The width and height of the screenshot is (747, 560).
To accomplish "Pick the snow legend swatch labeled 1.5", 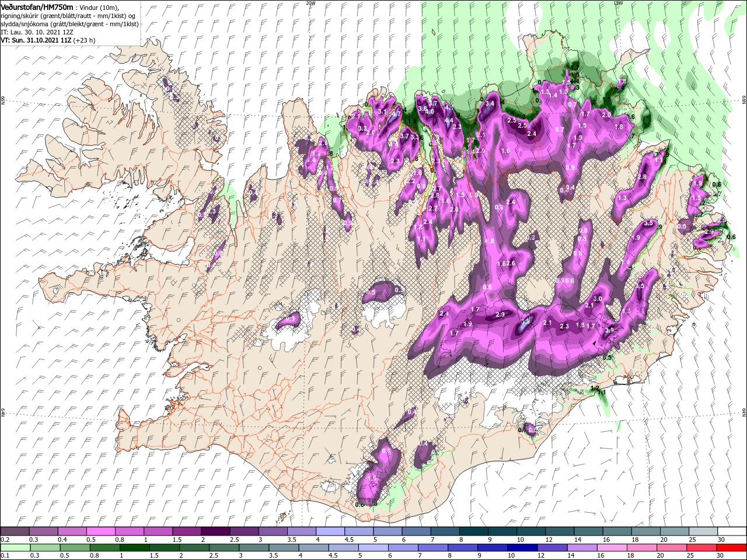I will point(186,531).
